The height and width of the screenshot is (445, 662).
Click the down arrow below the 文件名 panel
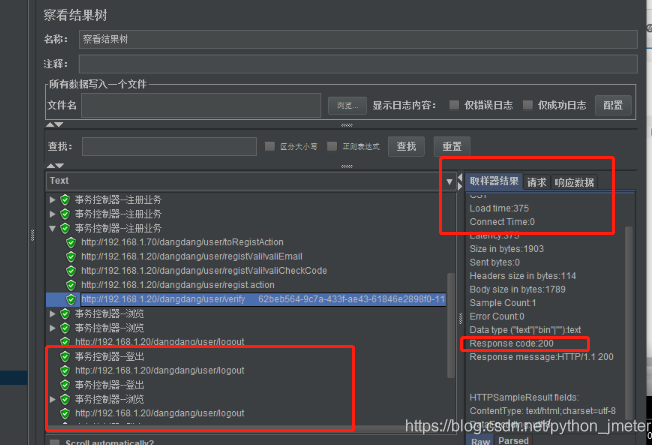(59, 125)
